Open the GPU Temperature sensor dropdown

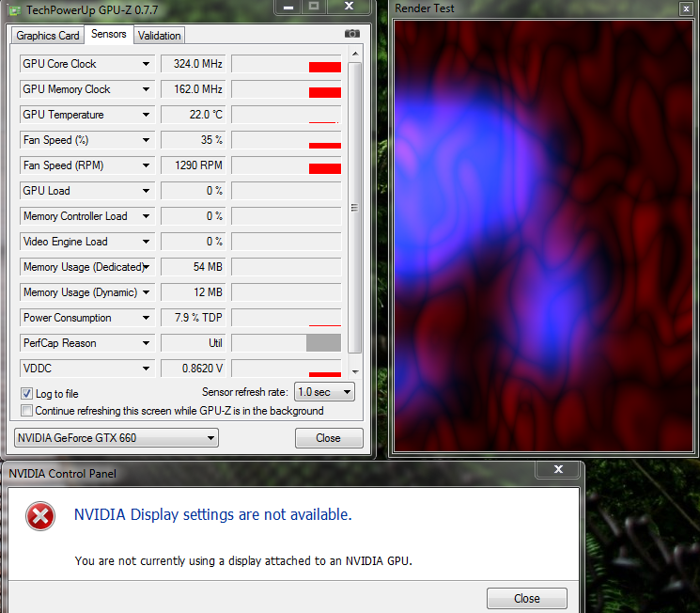pos(146,115)
